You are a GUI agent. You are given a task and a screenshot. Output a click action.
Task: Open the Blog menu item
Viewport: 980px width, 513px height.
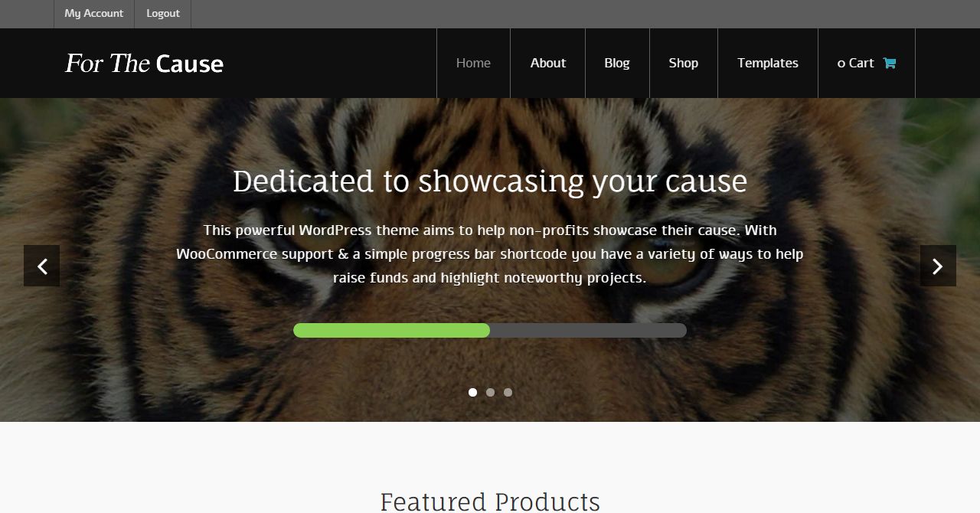(x=617, y=63)
